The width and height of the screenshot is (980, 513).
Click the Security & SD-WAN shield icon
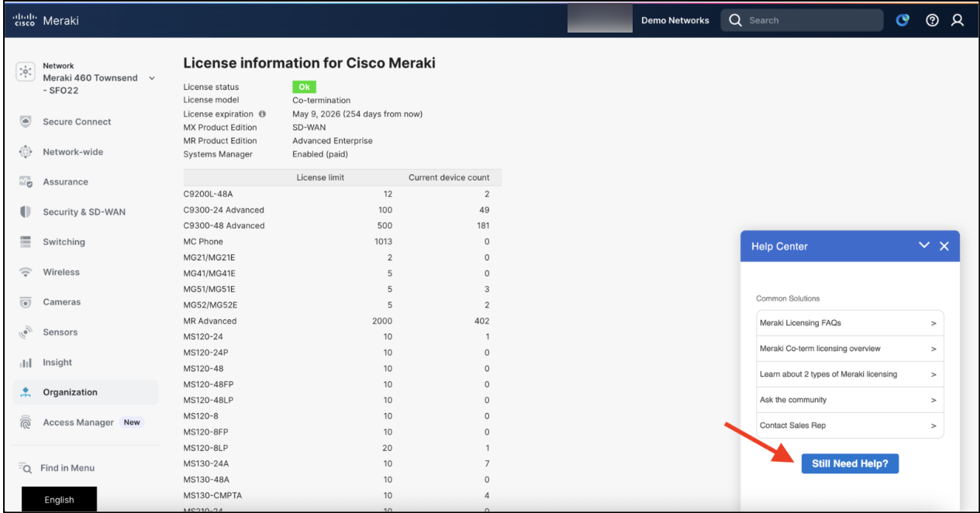(26, 212)
